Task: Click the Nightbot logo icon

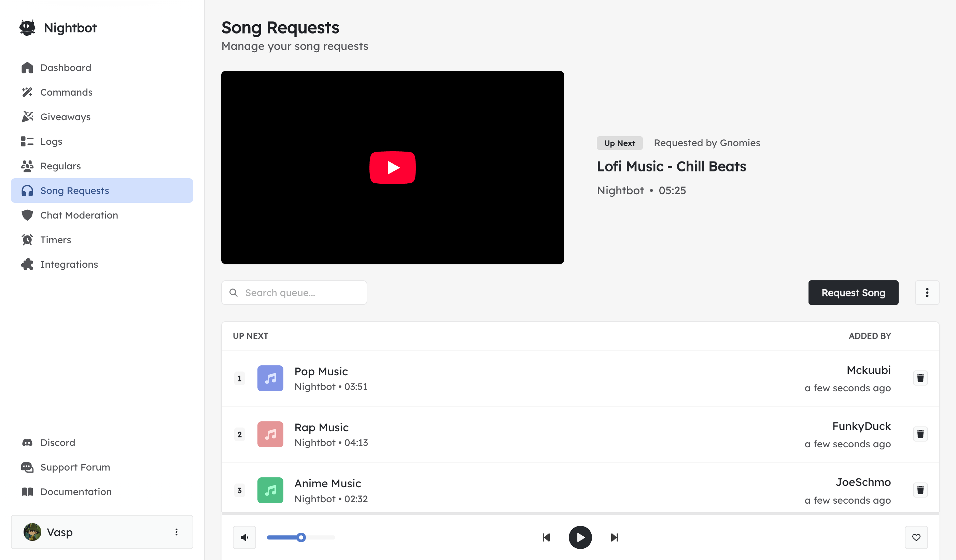Action: coord(27,28)
